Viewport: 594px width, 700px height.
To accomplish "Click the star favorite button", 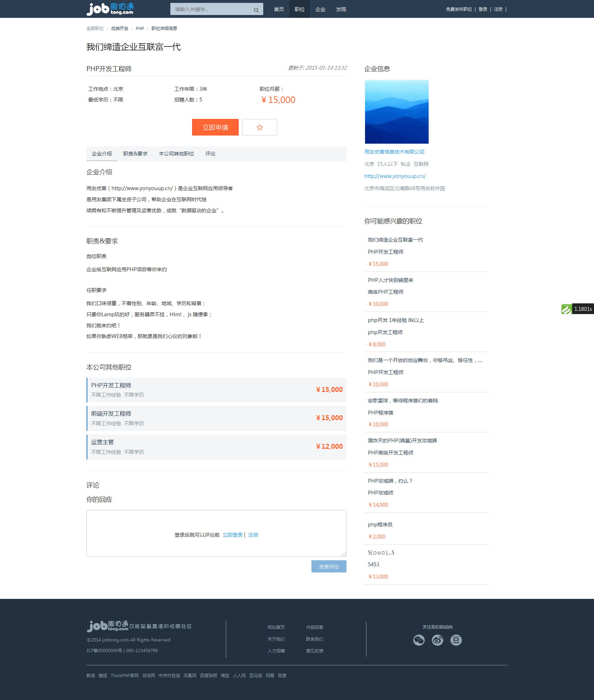I will click(260, 127).
